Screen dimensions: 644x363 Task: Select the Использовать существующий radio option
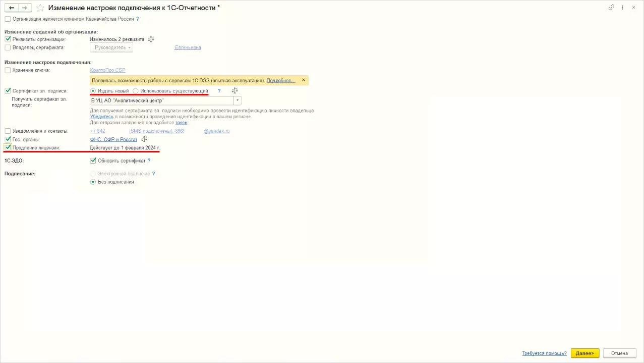136,91
